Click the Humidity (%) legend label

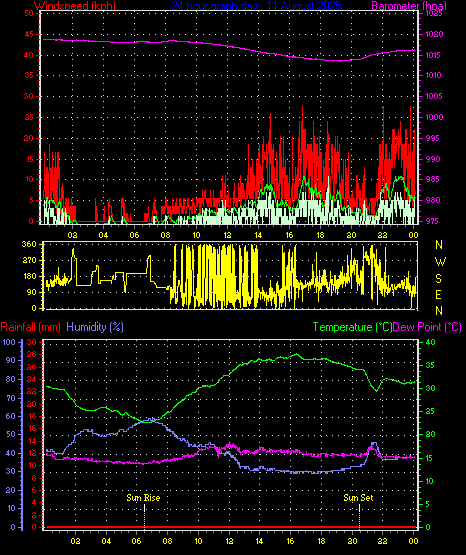tap(95, 327)
